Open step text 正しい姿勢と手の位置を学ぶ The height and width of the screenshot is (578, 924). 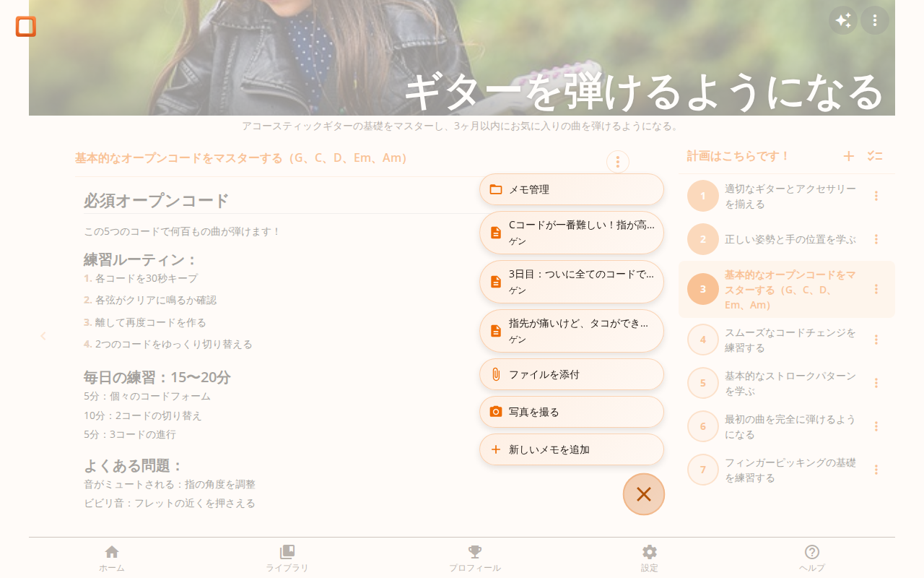click(x=790, y=239)
